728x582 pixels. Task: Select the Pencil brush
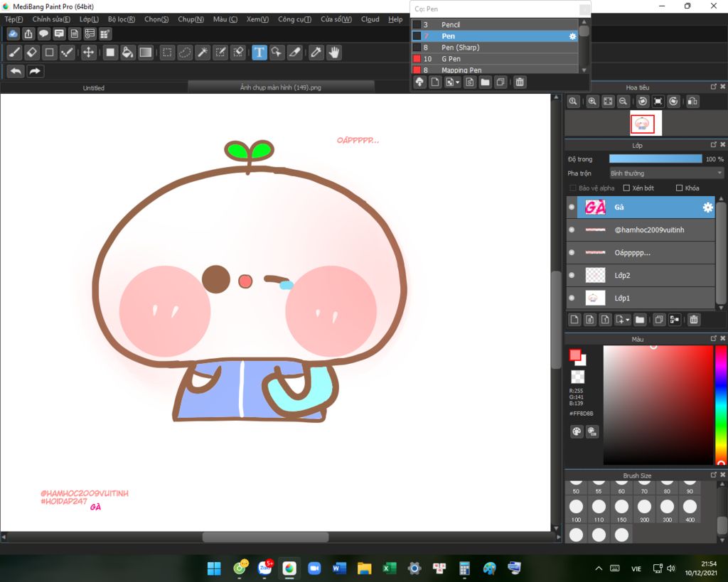click(495, 25)
